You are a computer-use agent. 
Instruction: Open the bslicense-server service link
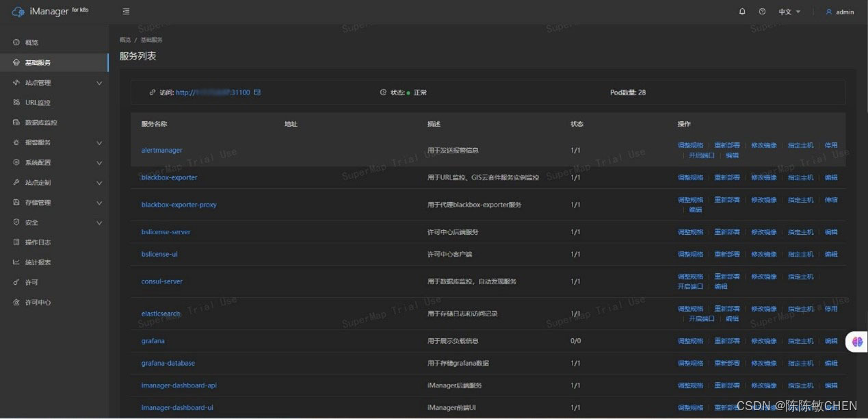pos(166,232)
